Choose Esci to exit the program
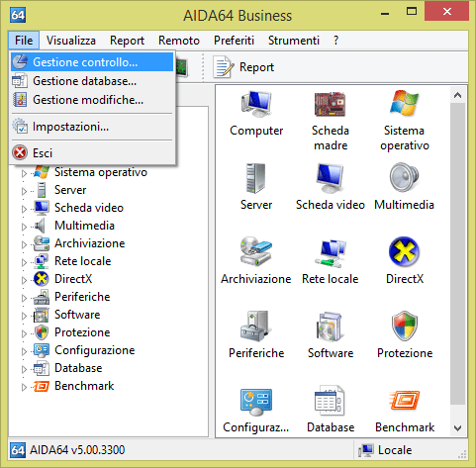Image resolution: width=476 pixels, height=468 pixels. point(92,153)
